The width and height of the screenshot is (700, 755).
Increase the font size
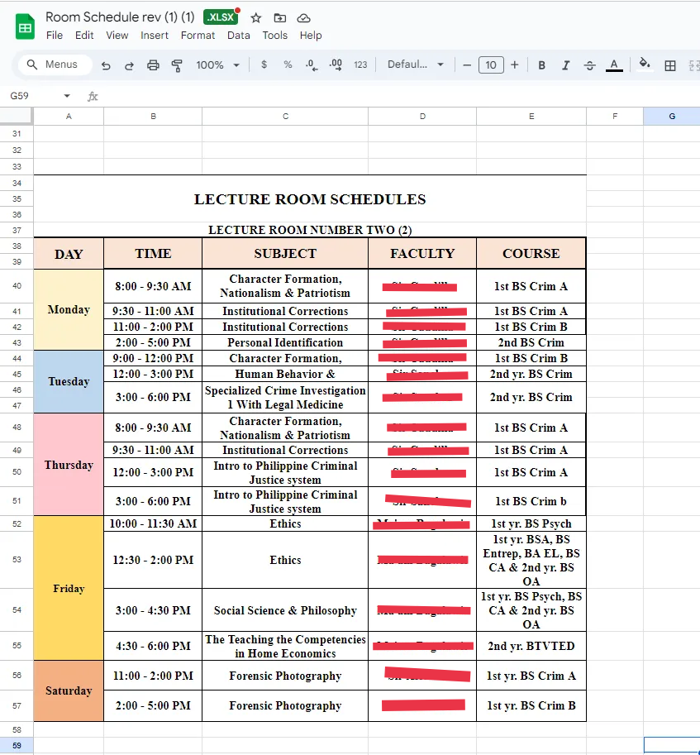click(x=514, y=65)
